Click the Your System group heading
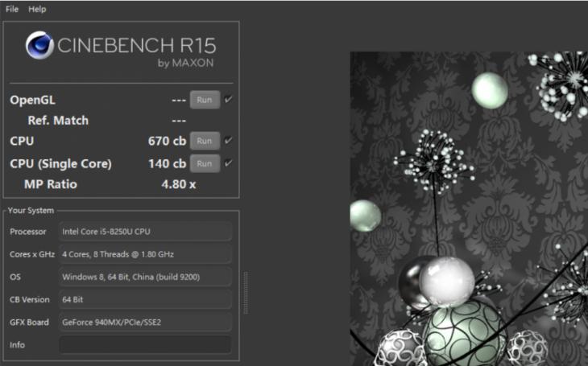The height and width of the screenshot is (366, 588). (x=31, y=211)
